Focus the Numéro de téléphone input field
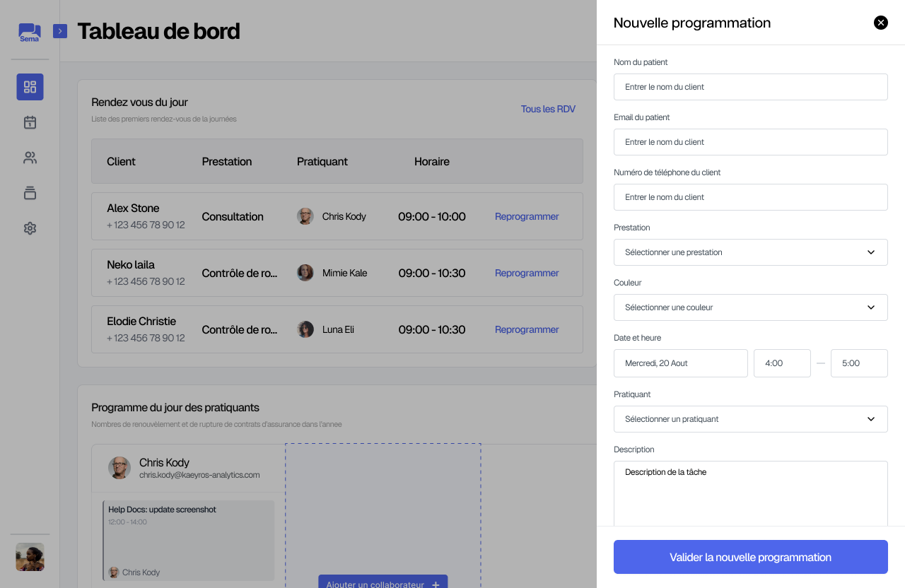The width and height of the screenshot is (905, 588). click(750, 197)
